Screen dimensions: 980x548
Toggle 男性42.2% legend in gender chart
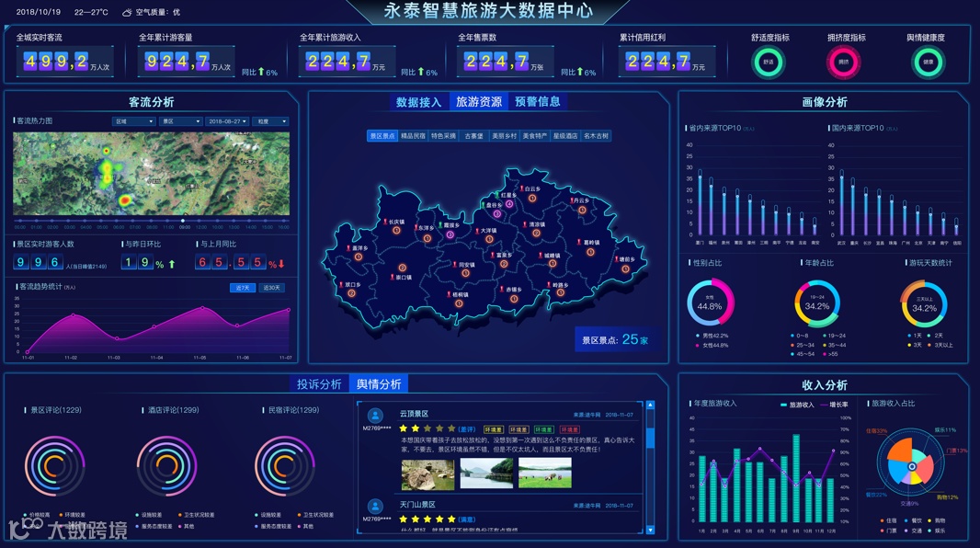[x=712, y=336]
